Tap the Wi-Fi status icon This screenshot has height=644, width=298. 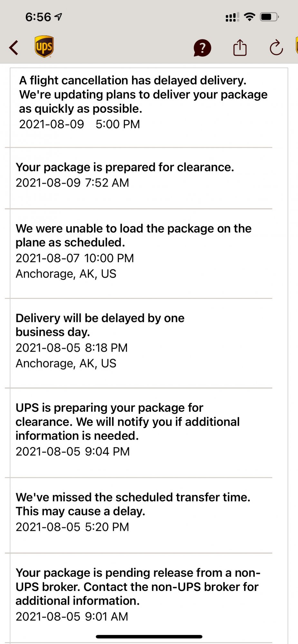tap(250, 17)
